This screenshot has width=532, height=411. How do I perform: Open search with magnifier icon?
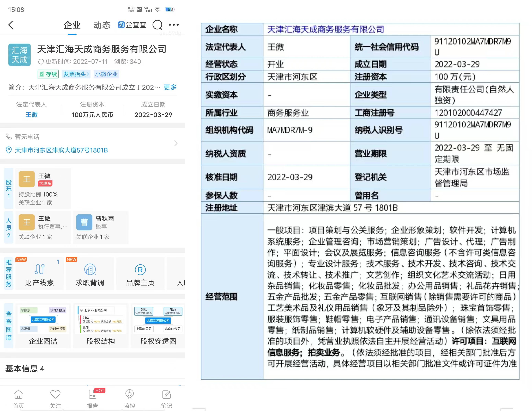157,25
